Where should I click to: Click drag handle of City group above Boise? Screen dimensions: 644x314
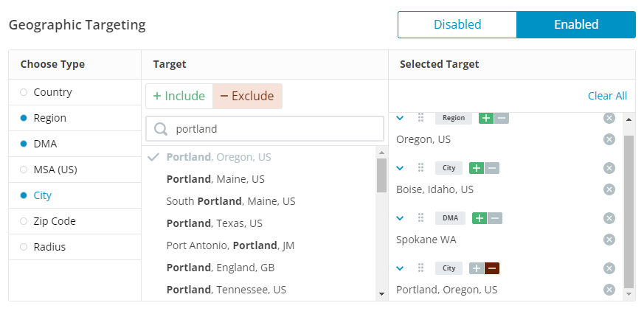(420, 168)
